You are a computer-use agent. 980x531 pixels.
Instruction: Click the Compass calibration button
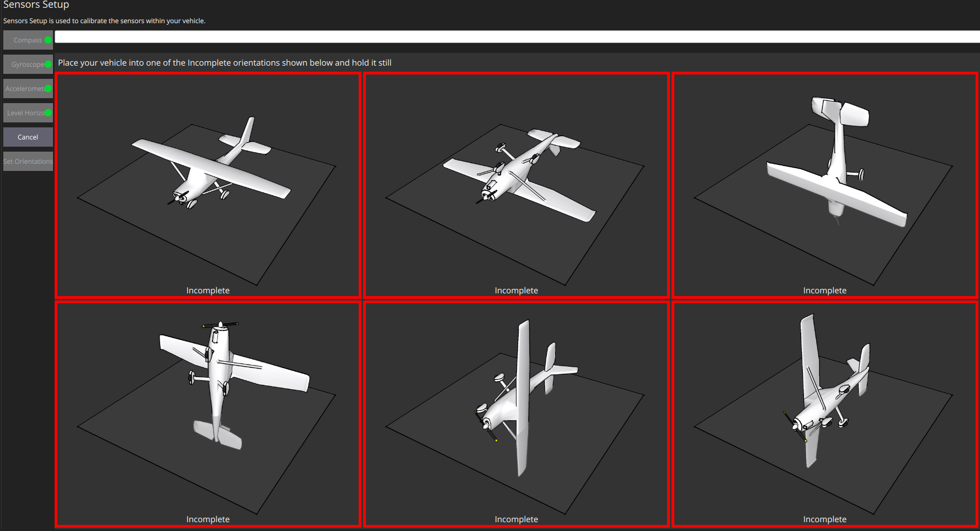coord(28,40)
